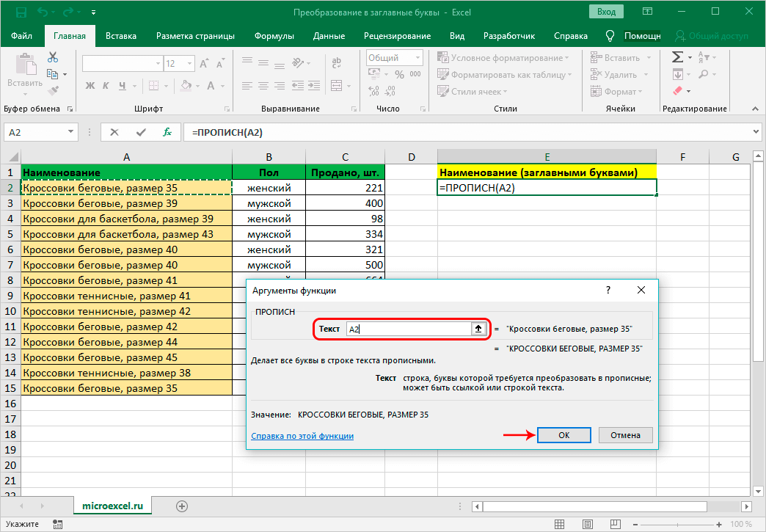Click Merge and Center icon
The height and width of the screenshot is (532, 766).
(x=337, y=86)
